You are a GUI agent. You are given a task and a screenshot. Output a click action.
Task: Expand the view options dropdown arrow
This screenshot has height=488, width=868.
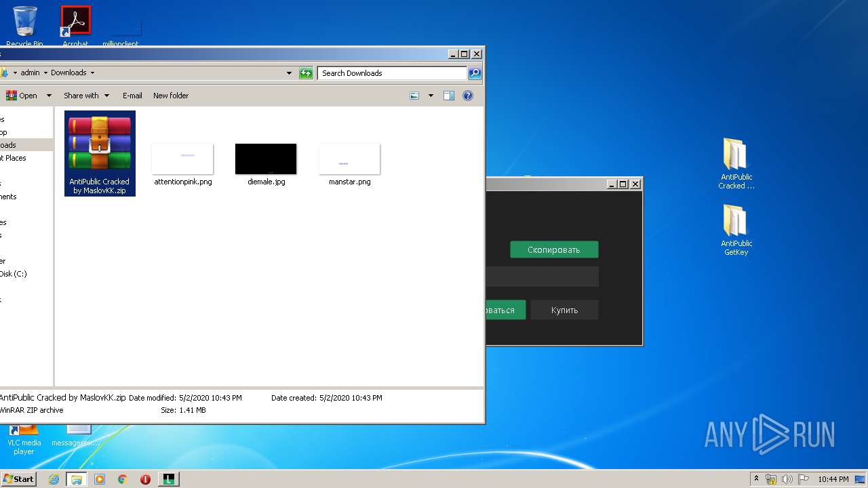[431, 96]
